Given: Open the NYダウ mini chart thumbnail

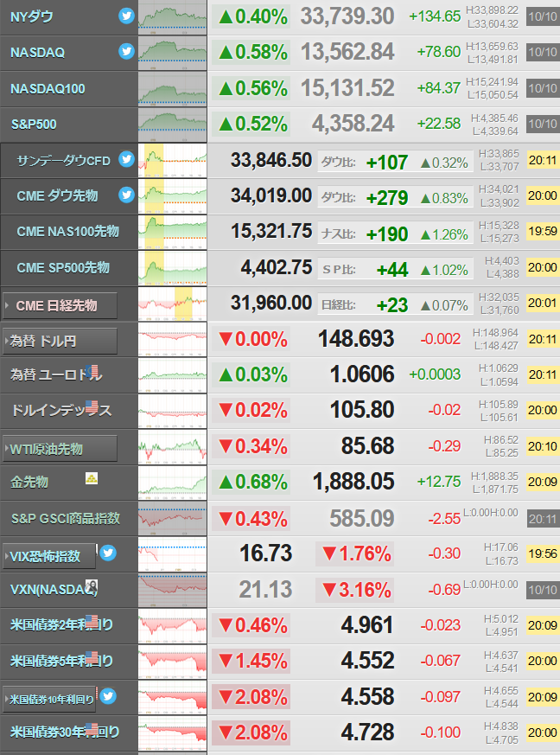Looking at the screenshot, I should tap(172, 17).
